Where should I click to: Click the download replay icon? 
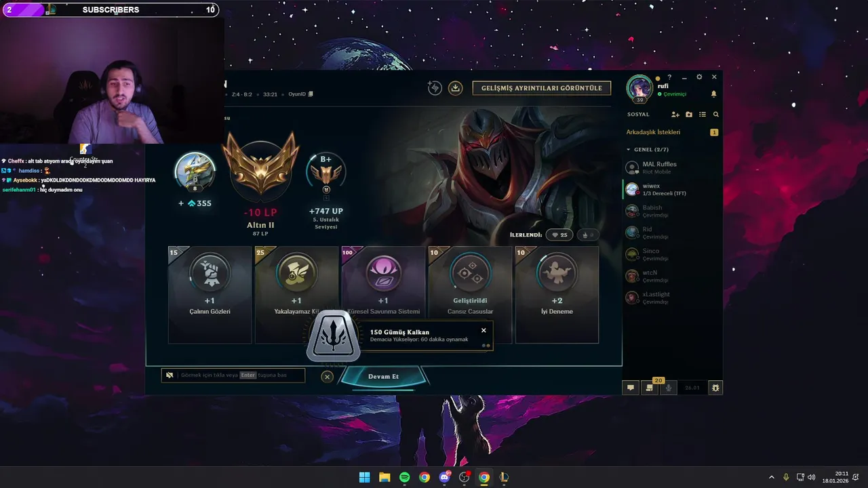[456, 87]
